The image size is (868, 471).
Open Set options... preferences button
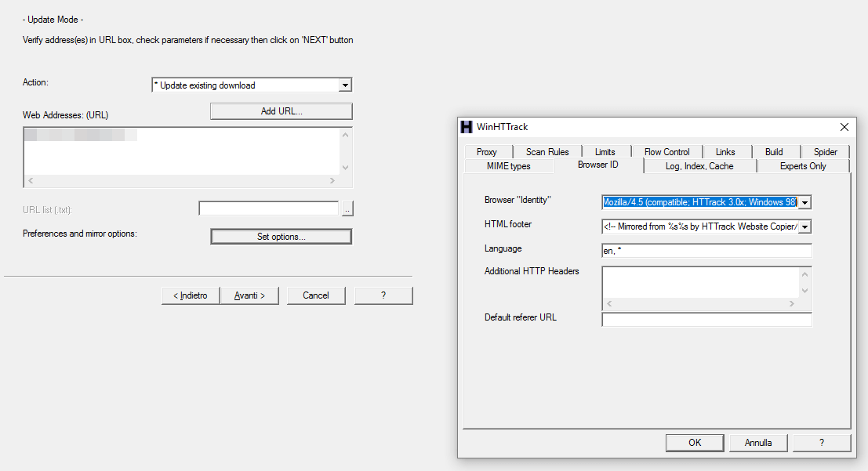[281, 237]
